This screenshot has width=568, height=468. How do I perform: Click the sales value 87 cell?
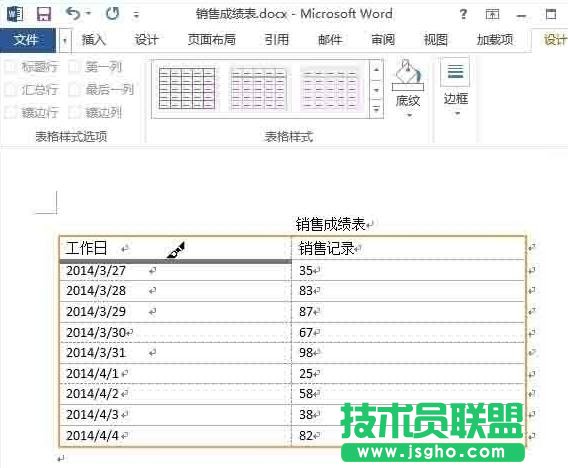click(408, 312)
